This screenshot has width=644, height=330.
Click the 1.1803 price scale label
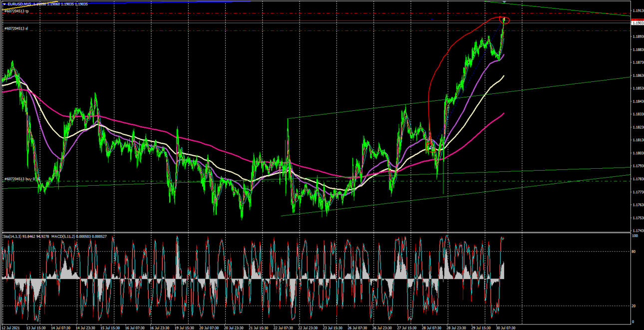638,153
